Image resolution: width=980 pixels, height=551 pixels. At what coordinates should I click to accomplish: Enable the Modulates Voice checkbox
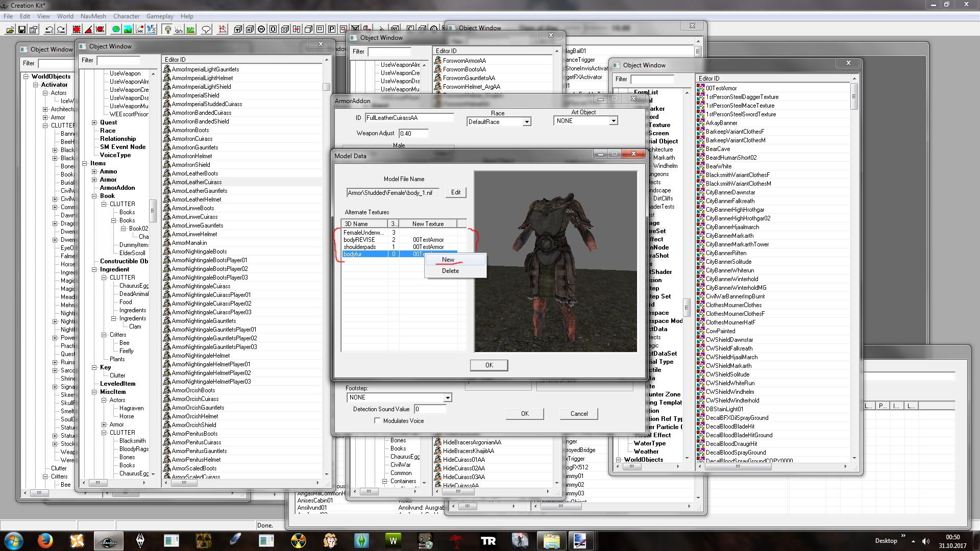point(378,421)
